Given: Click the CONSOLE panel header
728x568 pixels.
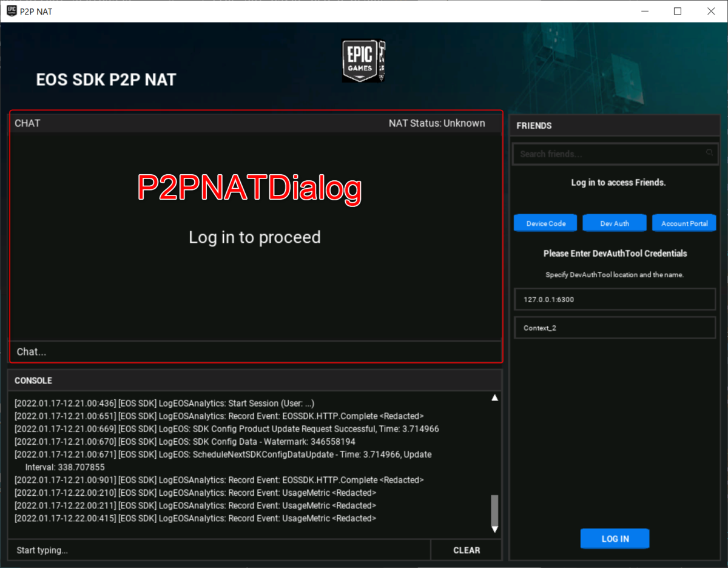Looking at the screenshot, I should click(255, 380).
